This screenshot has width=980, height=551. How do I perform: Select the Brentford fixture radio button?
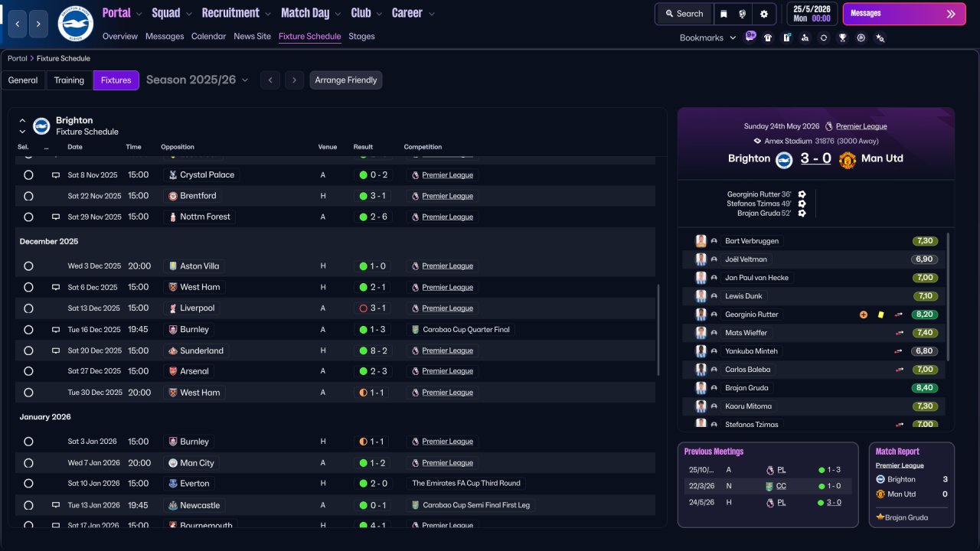[x=28, y=196]
